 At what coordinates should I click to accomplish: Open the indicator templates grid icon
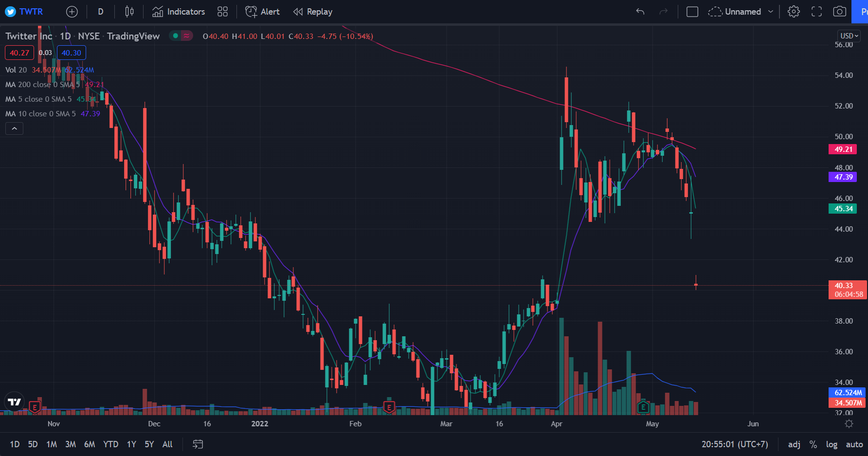click(222, 12)
